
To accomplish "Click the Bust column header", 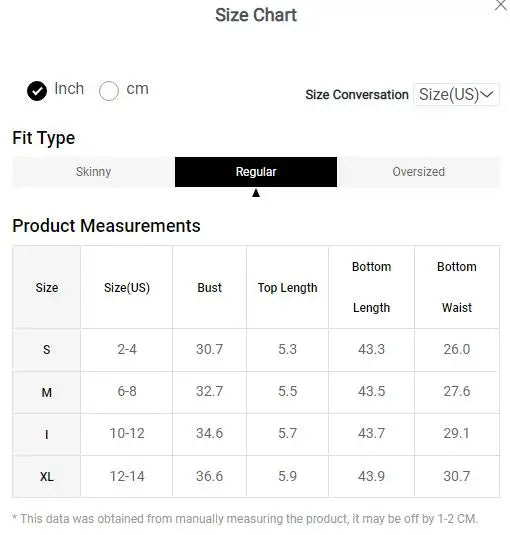I will [209, 288].
